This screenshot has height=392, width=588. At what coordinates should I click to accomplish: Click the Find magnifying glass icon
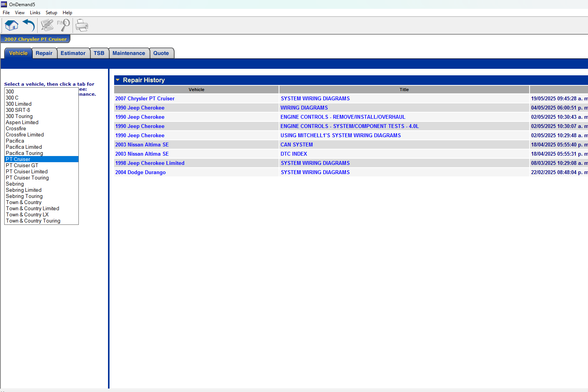tap(63, 25)
